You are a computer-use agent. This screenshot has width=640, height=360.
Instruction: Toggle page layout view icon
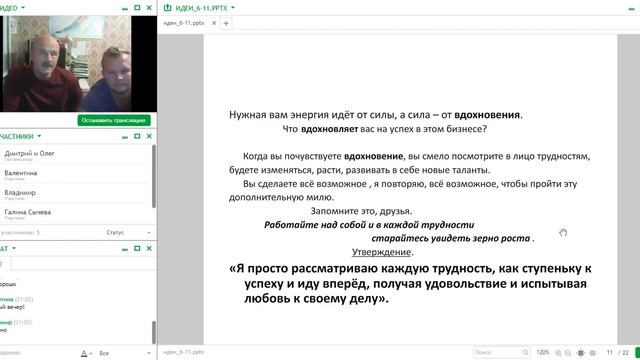(x=593, y=353)
